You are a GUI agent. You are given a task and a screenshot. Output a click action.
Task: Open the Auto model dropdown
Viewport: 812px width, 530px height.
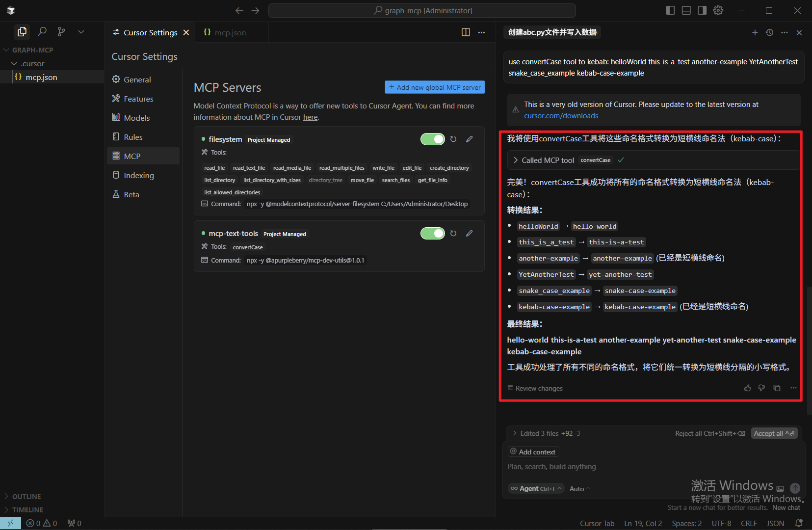tap(579, 489)
